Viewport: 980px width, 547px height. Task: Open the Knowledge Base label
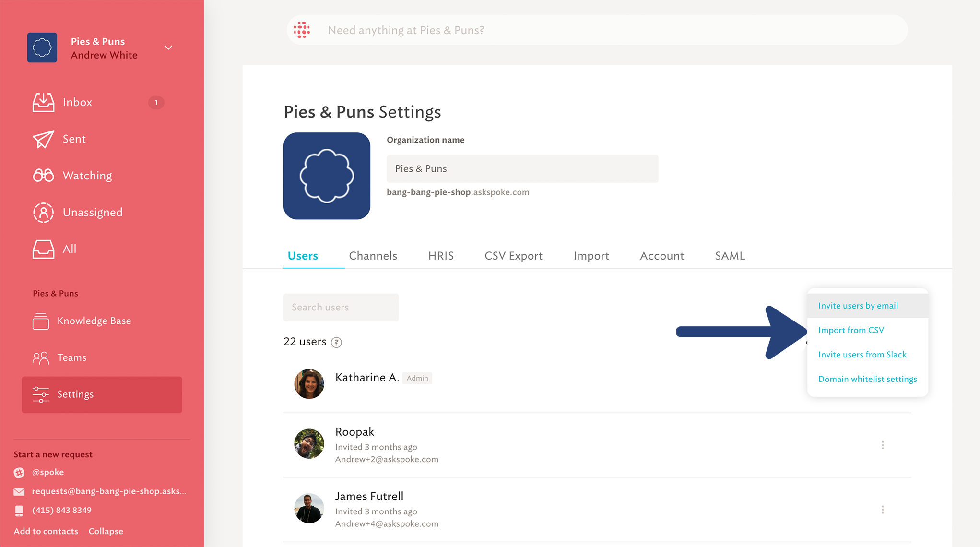[94, 321]
